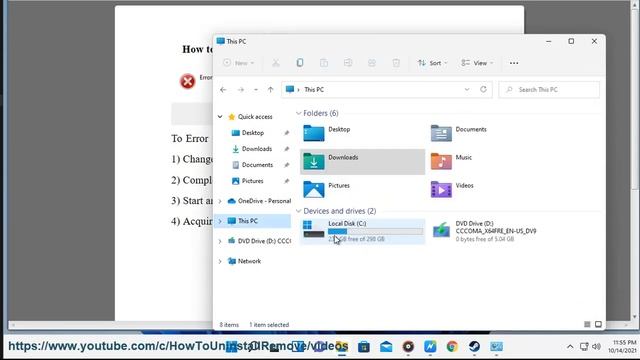This screenshot has width=640, height=360.
Task: Select the Videos folder icon
Action: [x=441, y=189]
